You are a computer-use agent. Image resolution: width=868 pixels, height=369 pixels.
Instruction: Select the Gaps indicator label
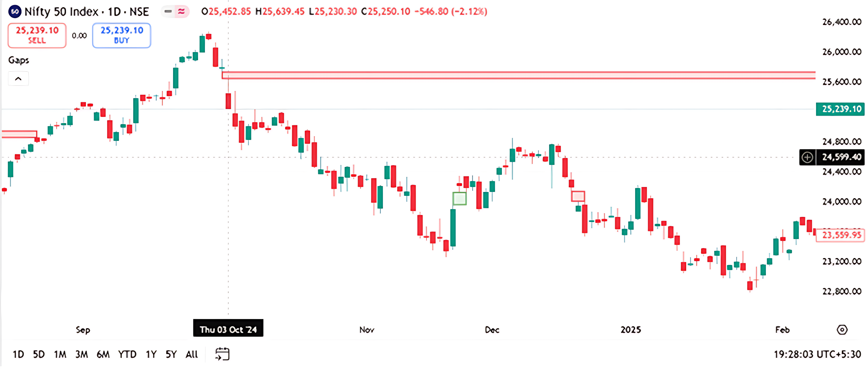pyautogui.click(x=19, y=60)
